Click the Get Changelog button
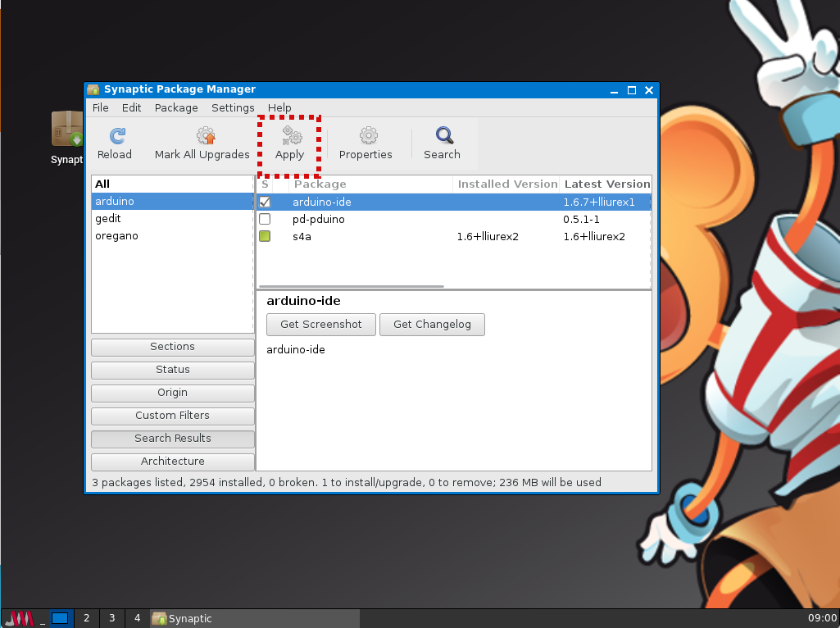 click(432, 325)
